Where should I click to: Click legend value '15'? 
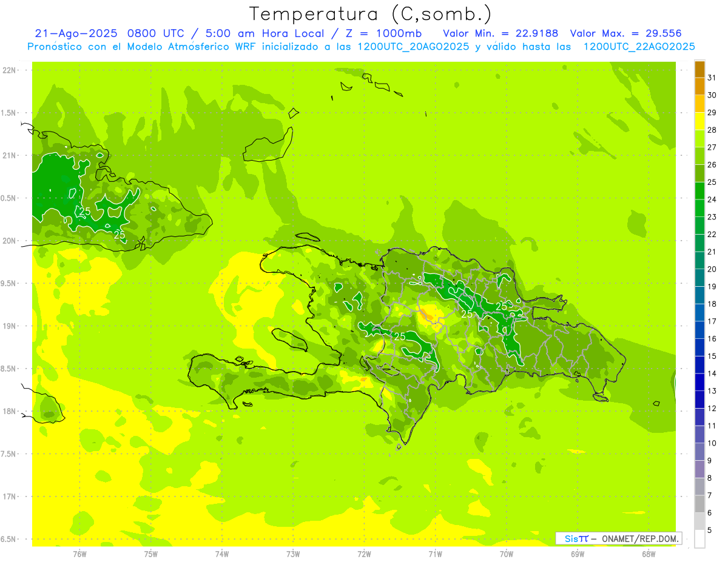712,356
